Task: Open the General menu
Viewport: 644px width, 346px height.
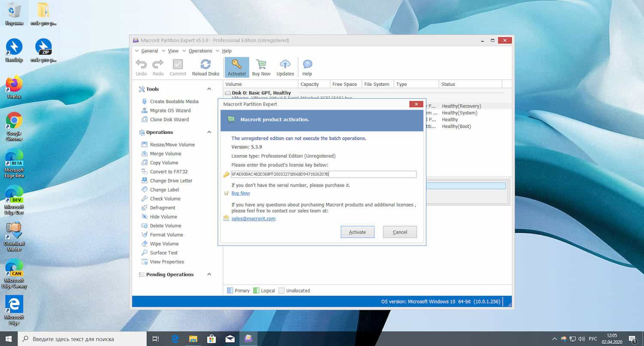Action: (x=149, y=51)
